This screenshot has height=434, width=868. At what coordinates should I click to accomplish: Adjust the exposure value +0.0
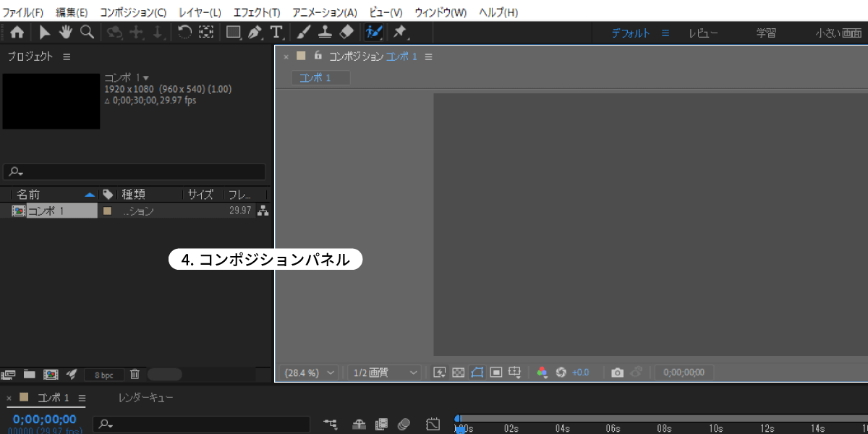tap(581, 373)
